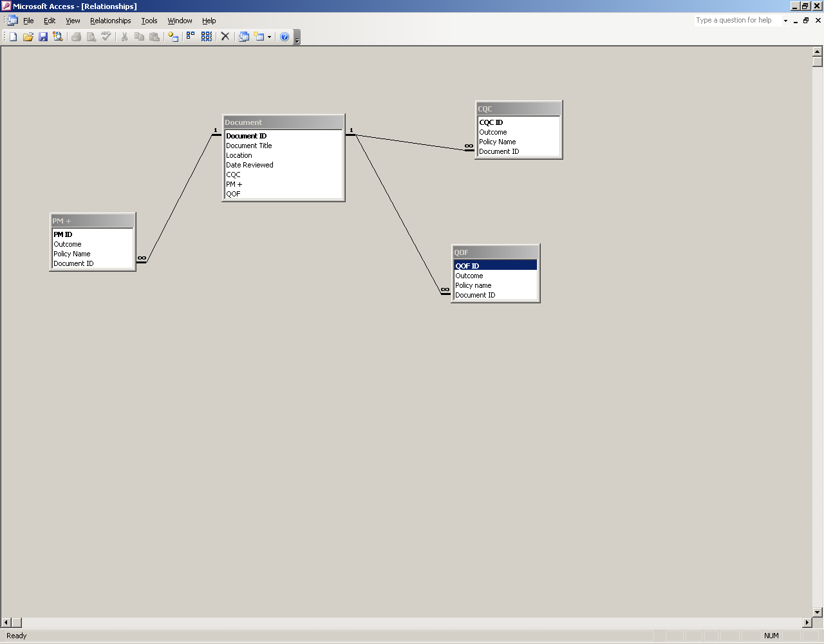
Task: Expand the help question box dropdown arrow
Action: 785,21
